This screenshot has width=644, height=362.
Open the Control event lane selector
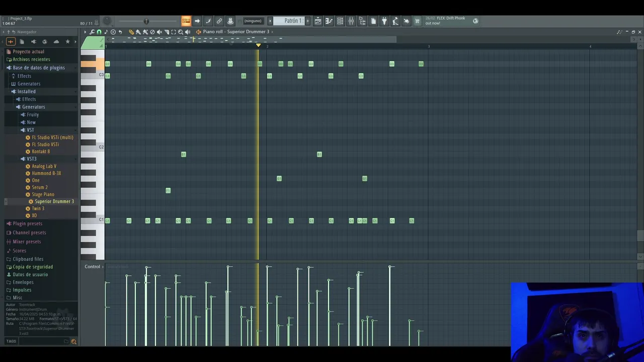[x=94, y=266]
